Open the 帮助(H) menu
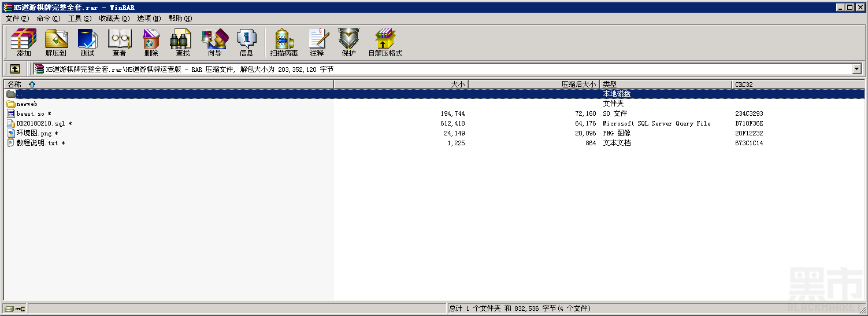Image resolution: width=868 pixels, height=316 pixels. [180, 19]
